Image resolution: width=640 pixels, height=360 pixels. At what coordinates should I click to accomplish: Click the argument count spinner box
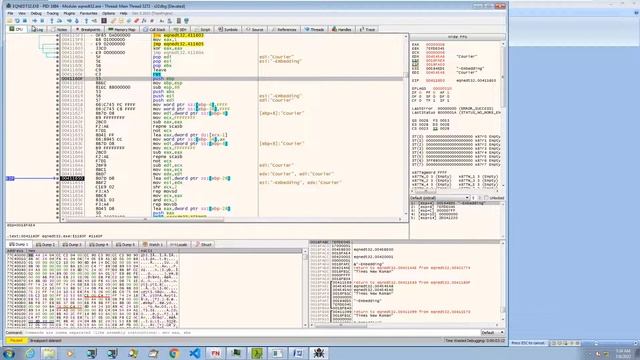coord(476,198)
